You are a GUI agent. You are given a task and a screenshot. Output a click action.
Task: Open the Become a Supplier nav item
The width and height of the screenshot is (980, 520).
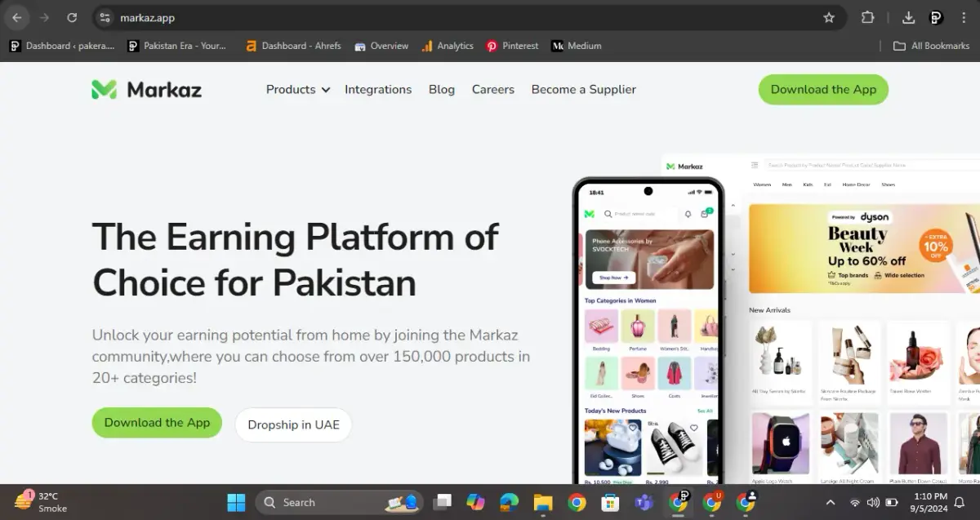point(583,90)
